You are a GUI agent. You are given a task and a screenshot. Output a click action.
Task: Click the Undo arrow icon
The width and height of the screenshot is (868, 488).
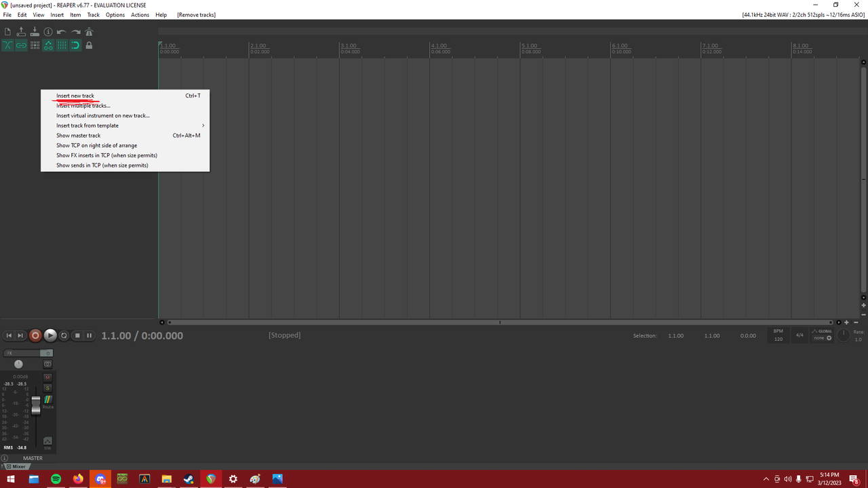click(x=62, y=32)
